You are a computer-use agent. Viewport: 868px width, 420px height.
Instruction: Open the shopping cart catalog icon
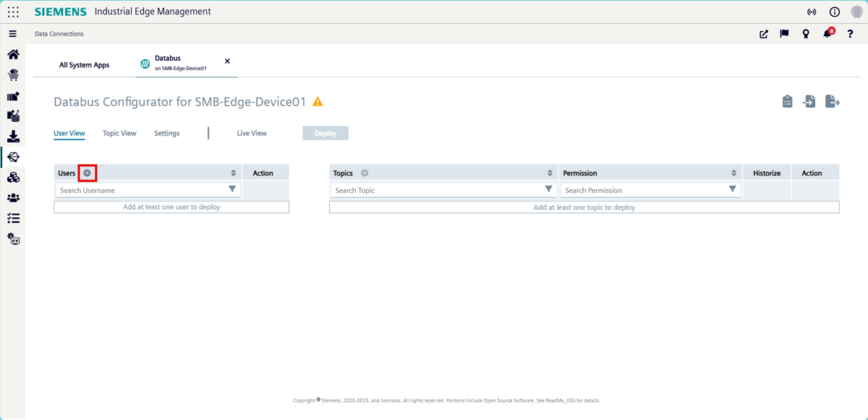(x=13, y=75)
